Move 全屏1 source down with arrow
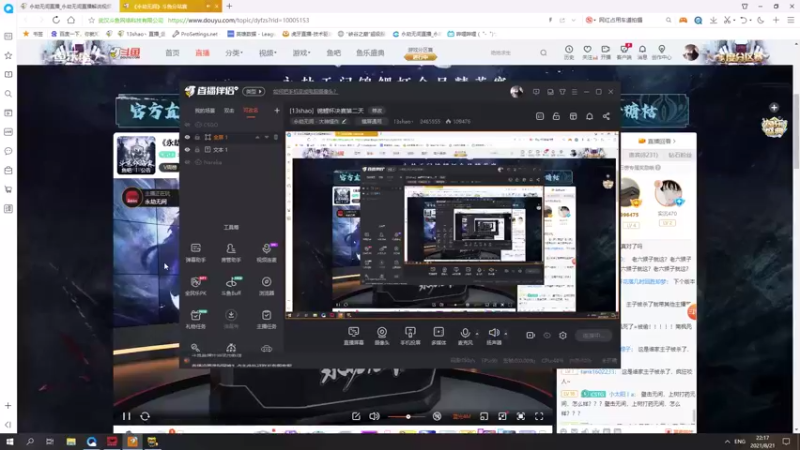The height and width of the screenshot is (450, 800). (266, 137)
